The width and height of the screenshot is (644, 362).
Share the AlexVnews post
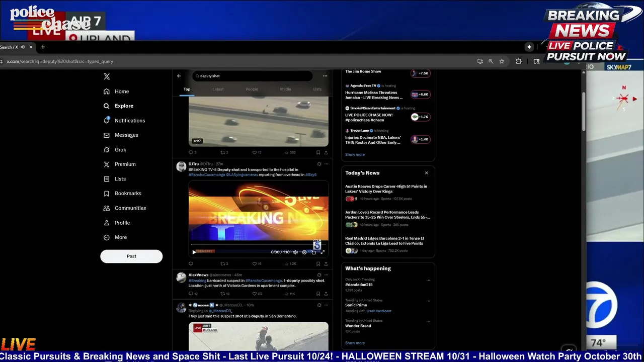[x=326, y=294]
